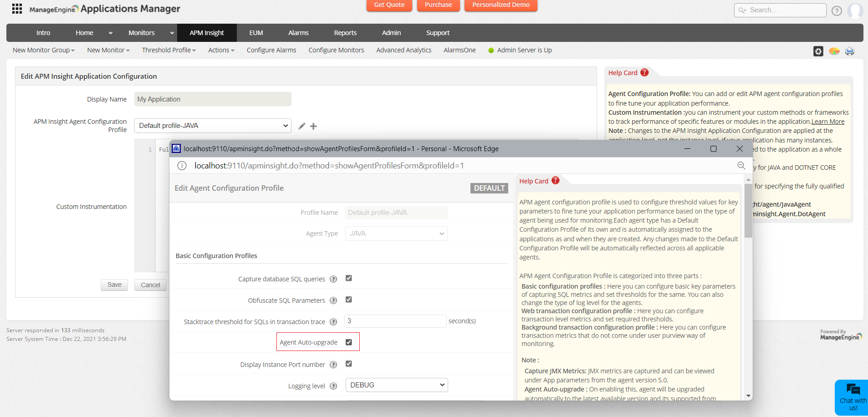868x417 pixels.
Task: Focus the Search input field
Action: pos(780,10)
